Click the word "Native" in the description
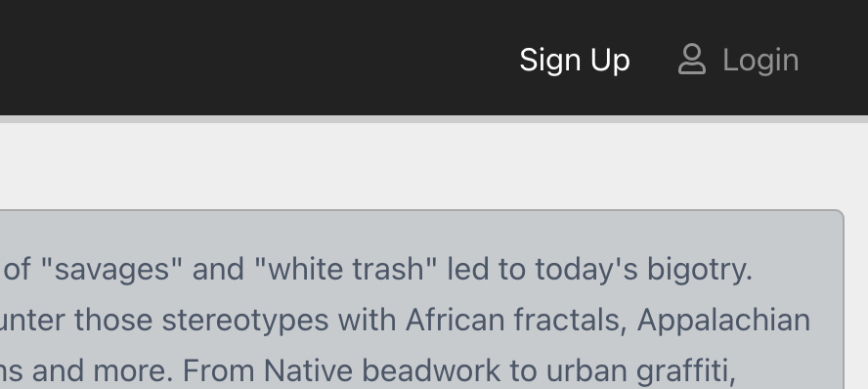Viewport: 868px width, 389px height. pyautogui.click(x=308, y=370)
